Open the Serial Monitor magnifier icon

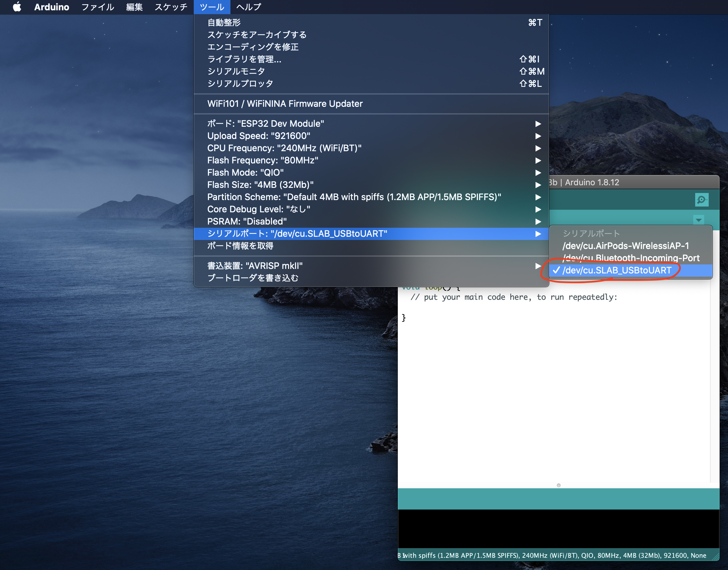click(x=701, y=200)
